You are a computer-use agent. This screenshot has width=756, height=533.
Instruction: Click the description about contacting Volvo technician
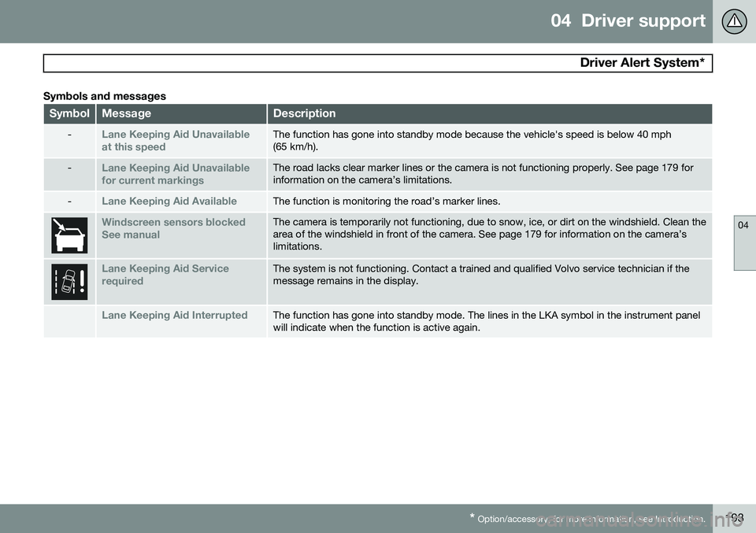pos(481,275)
